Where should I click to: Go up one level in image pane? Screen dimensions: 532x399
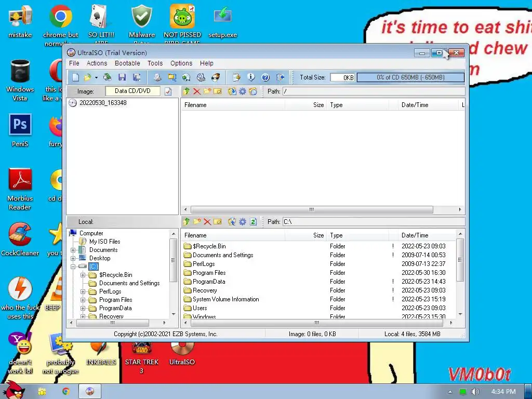pos(187,91)
